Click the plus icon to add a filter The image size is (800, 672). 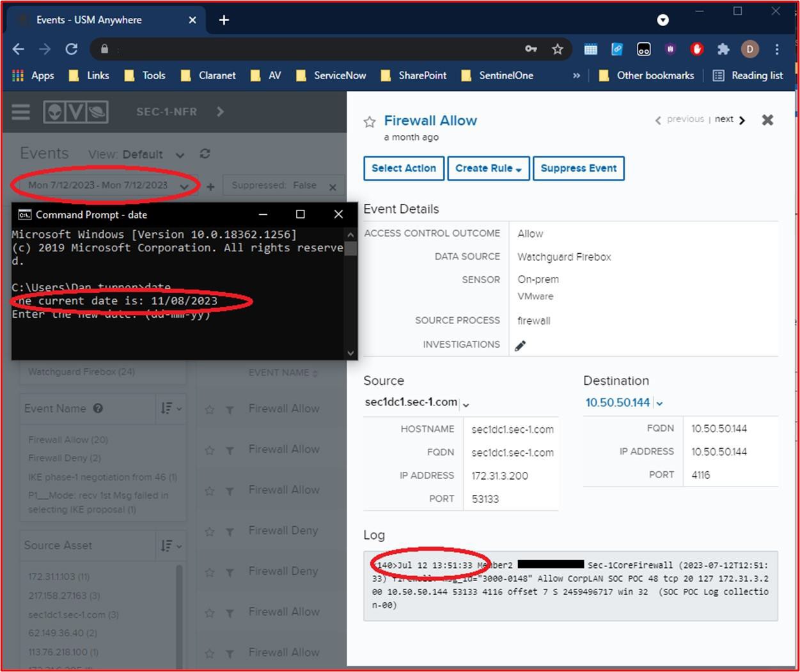point(210,186)
